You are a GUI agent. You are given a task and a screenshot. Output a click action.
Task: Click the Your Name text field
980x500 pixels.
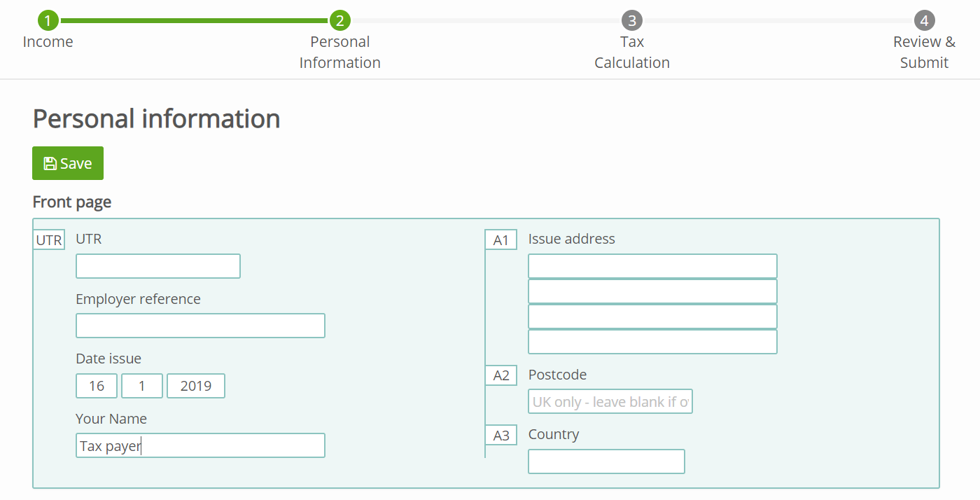coord(200,445)
